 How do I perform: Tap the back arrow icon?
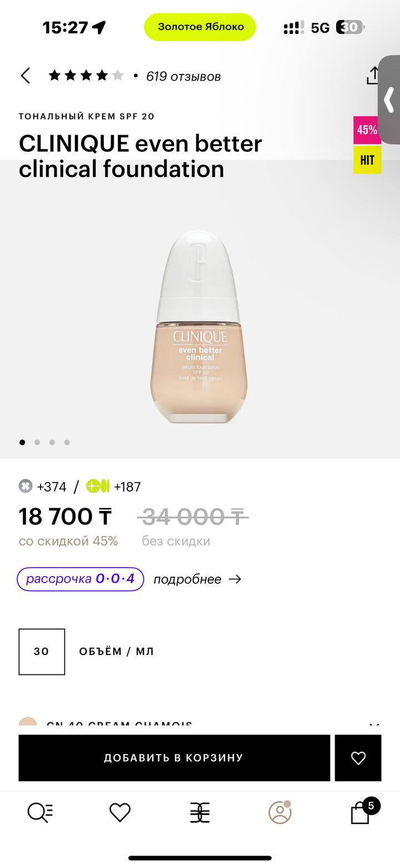[26, 76]
